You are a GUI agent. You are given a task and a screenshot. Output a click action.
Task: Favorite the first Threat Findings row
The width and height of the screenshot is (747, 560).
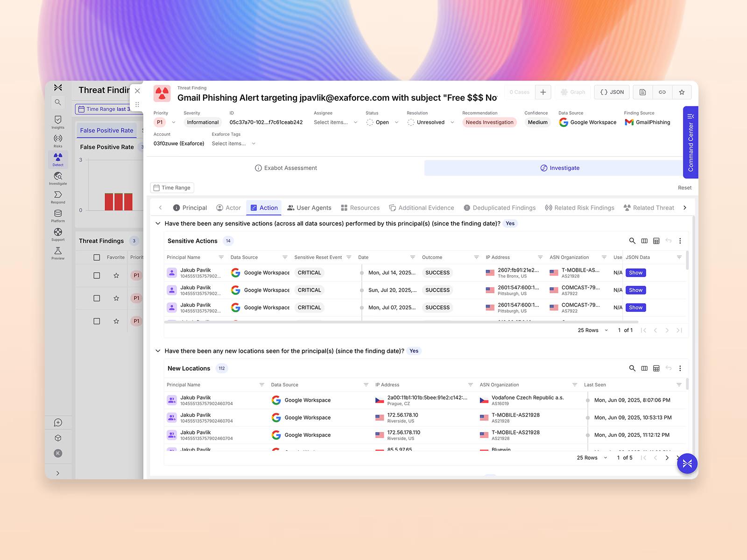coord(116,275)
